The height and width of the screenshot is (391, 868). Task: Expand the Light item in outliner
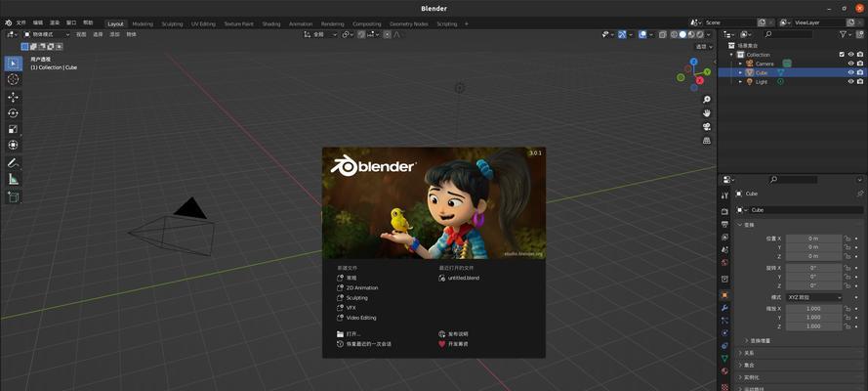point(740,82)
